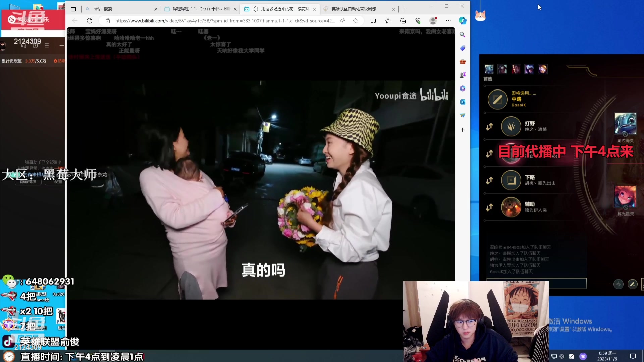Open Edge tab actions menu icon

coord(73,9)
